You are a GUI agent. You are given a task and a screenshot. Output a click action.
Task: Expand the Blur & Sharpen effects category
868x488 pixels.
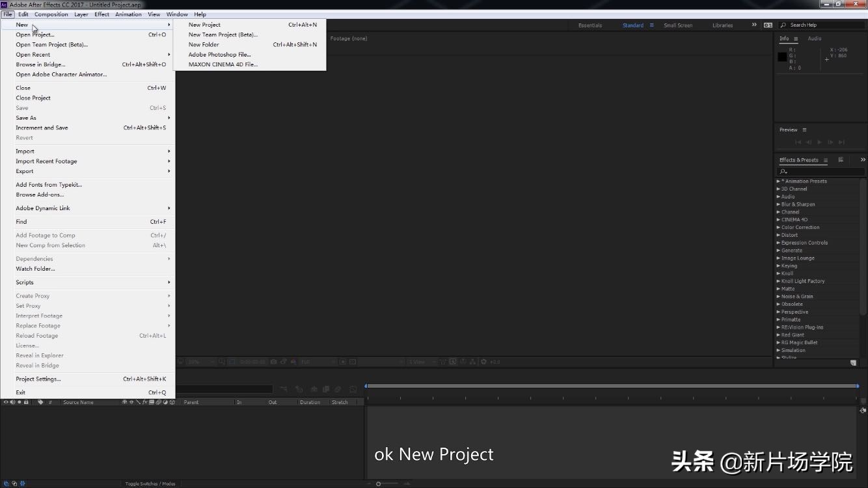click(x=778, y=204)
